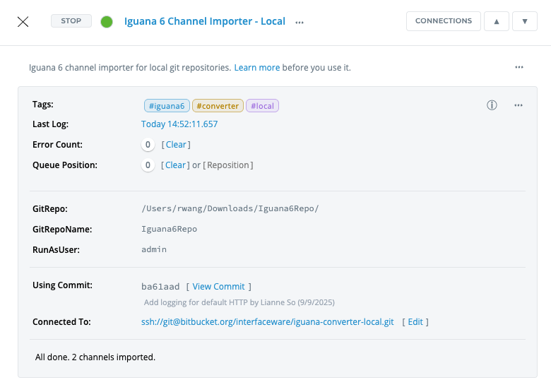Click the STOP channel button
Screen dimensions: 551x392
(x=71, y=21)
